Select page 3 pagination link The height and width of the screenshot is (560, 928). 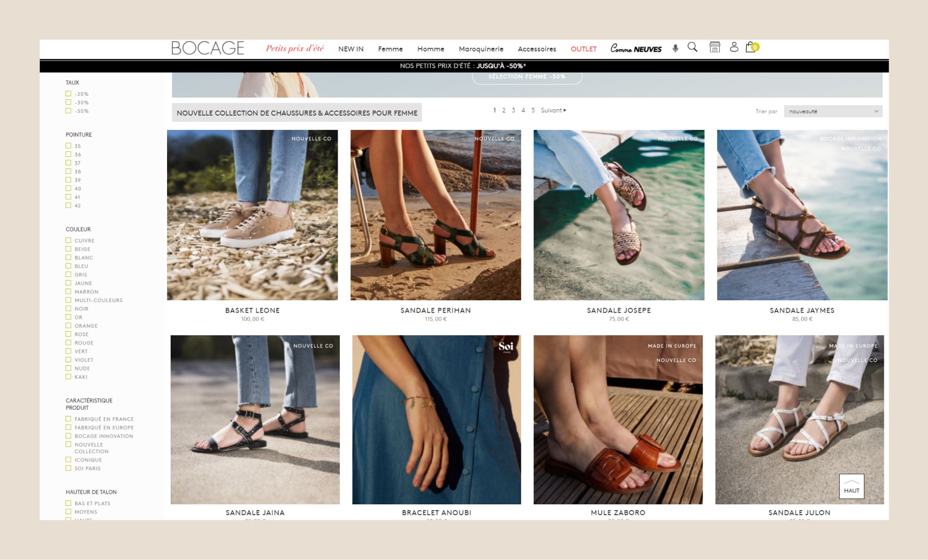[x=514, y=111]
